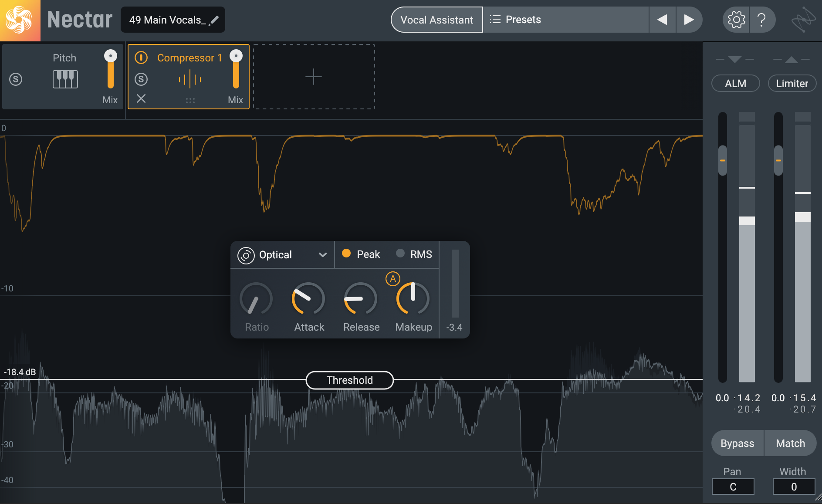The height and width of the screenshot is (504, 822).
Task: Select the Threshold handle
Action: (350, 380)
